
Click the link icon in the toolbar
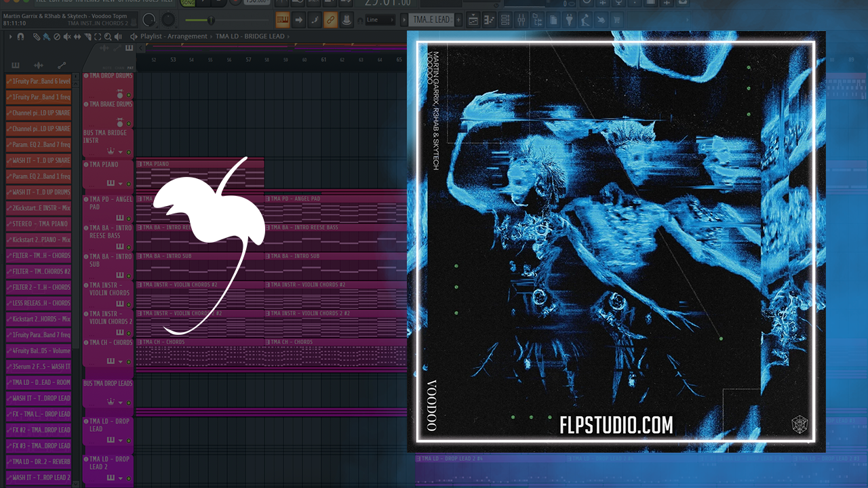coord(330,20)
